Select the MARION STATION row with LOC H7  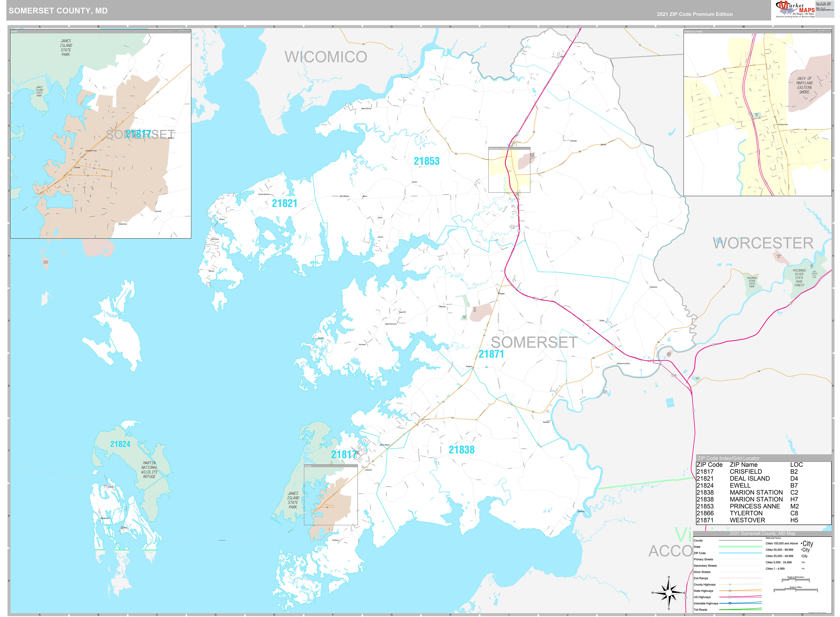coord(763,499)
